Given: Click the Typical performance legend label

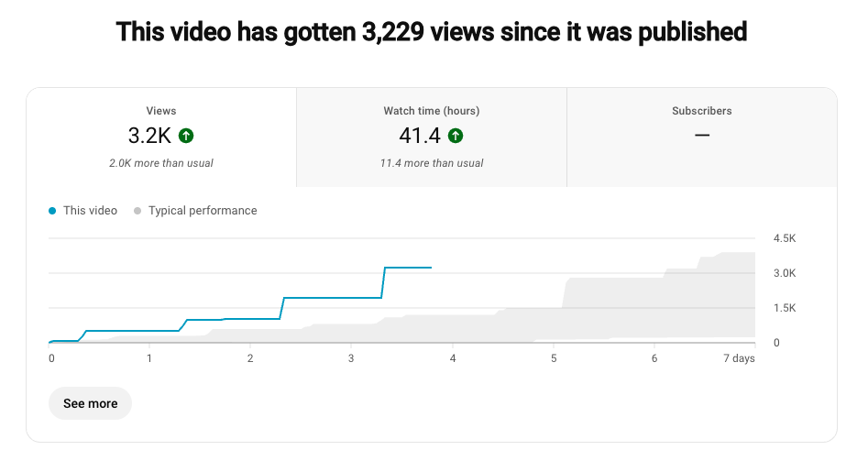Looking at the screenshot, I should [203, 211].
